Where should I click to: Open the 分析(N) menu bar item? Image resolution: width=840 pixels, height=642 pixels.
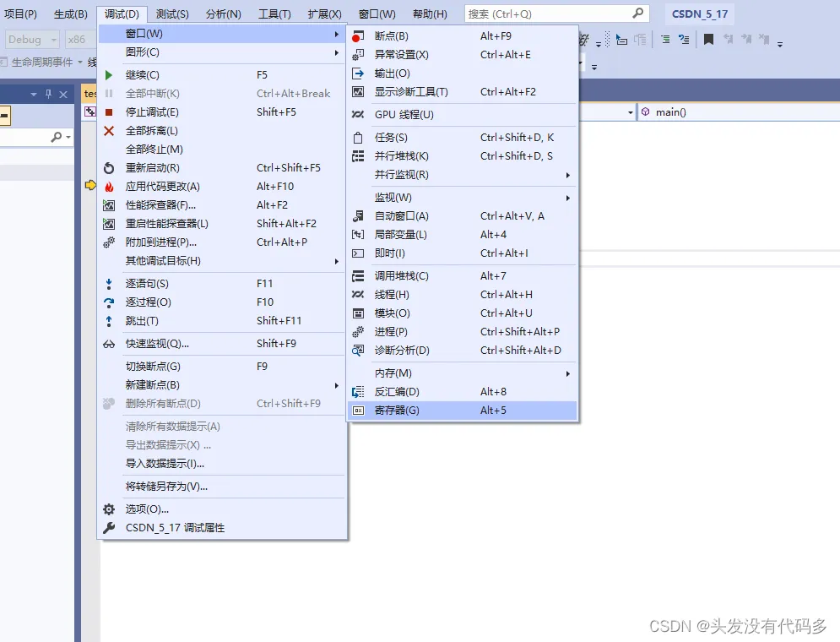(x=224, y=14)
